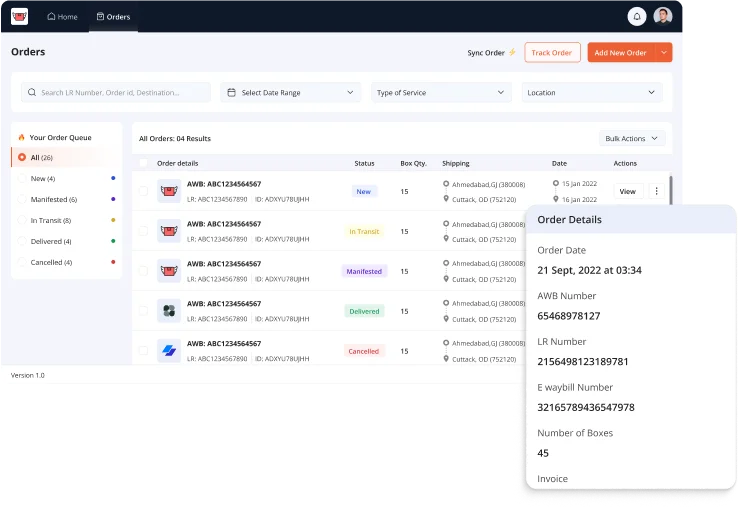Open the notifications bell icon
The width and height of the screenshot is (738, 507).
[636, 16]
